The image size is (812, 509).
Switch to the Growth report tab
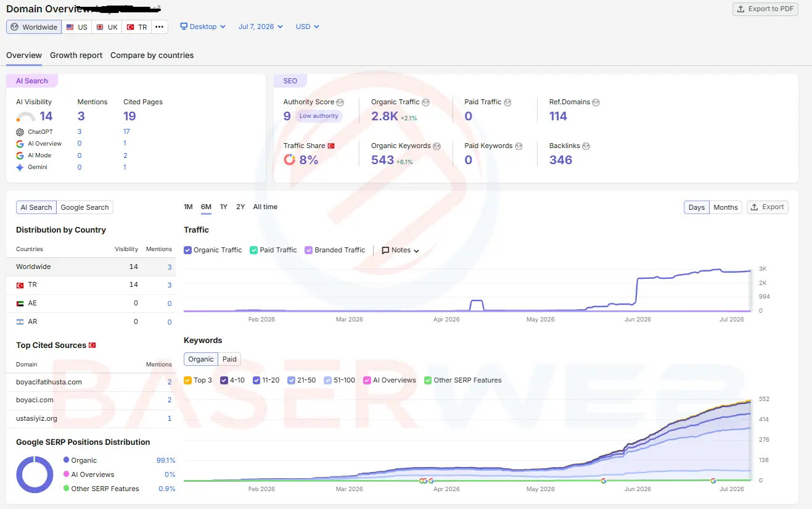tap(76, 56)
